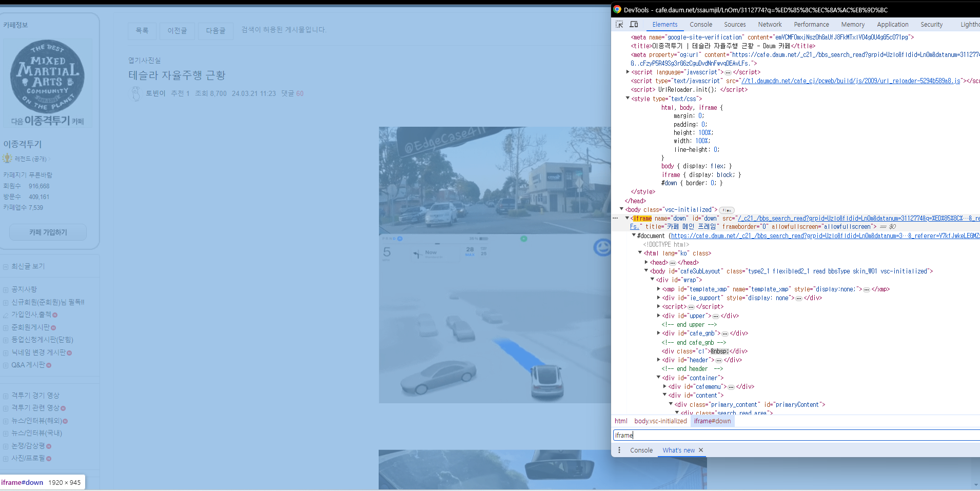Image resolution: width=980 pixels, height=491 pixels.
Task: Click the 댓글 60 comments count
Action: (292, 93)
